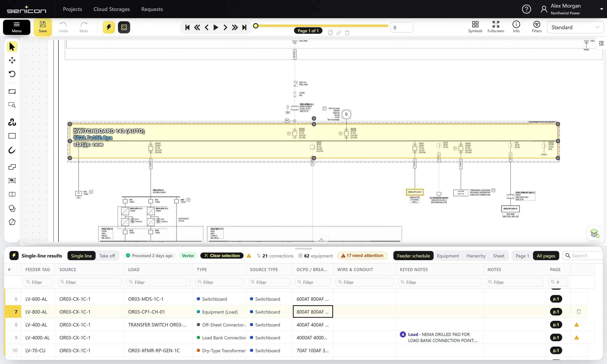The height and width of the screenshot is (364, 607).
Task: Click the page timeline slider handle
Action: click(x=256, y=26)
